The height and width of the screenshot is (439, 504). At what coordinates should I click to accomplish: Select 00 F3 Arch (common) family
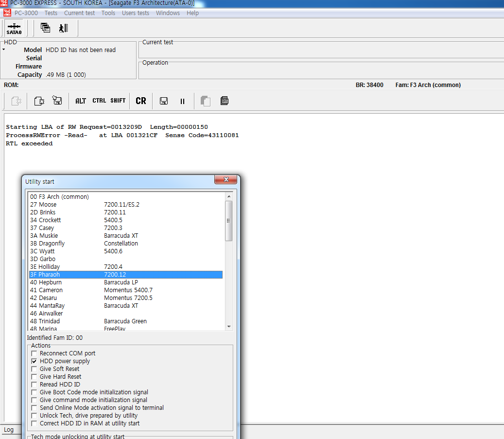point(126,196)
